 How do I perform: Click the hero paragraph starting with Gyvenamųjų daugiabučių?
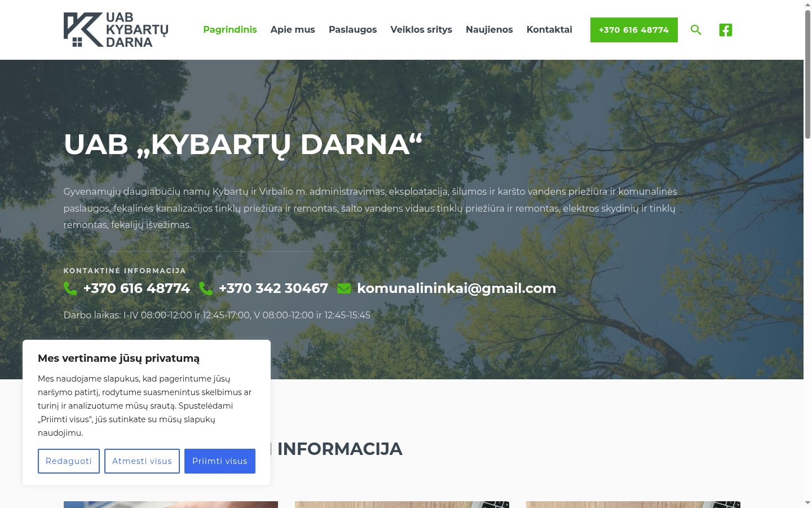click(x=370, y=208)
